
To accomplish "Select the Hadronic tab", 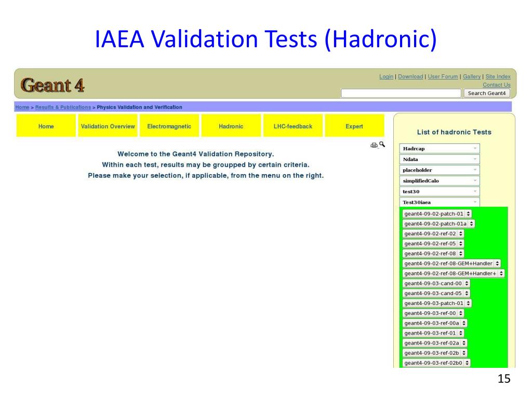I will tap(231, 126).
